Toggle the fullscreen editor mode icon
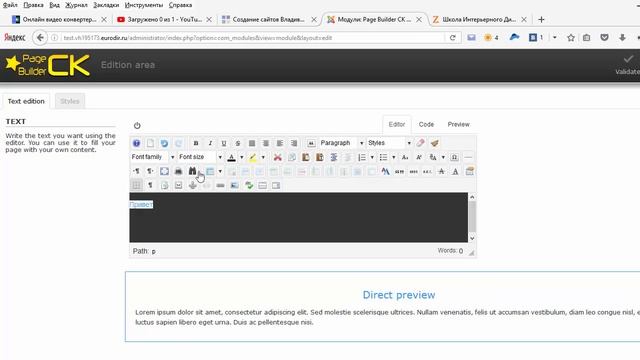 tap(164, 171)
